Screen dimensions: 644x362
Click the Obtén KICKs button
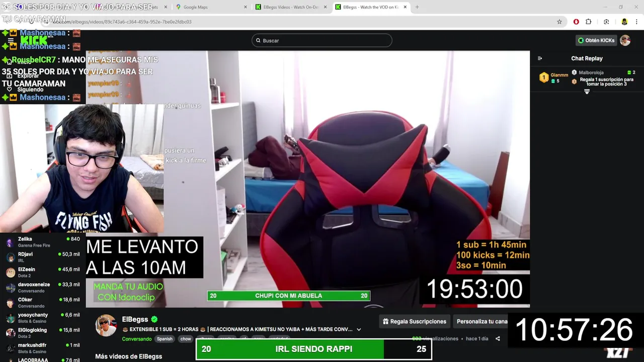(x=596, y=40)
